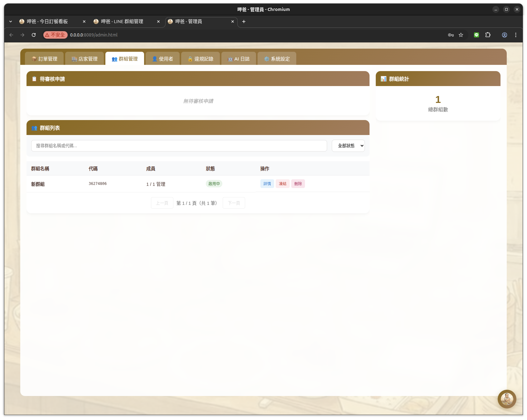Switch to the AI 日誌 tab
The image size is (527, 420).
(x=239, y=59)
